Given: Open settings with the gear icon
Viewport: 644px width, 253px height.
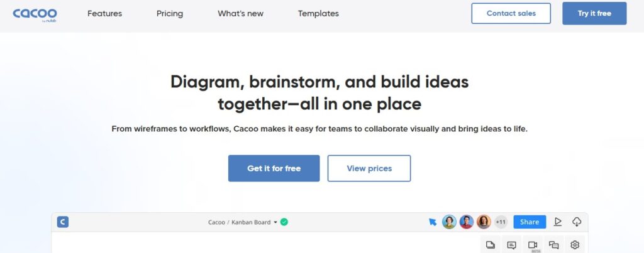Looking at the screenshot, I should pyautogui.click(x=575, y=245).
